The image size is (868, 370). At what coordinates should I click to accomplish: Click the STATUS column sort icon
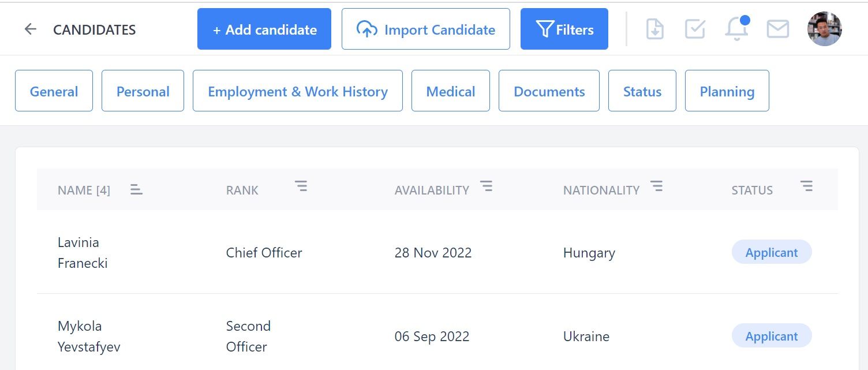pyautogui.click(x=806, y=186)
